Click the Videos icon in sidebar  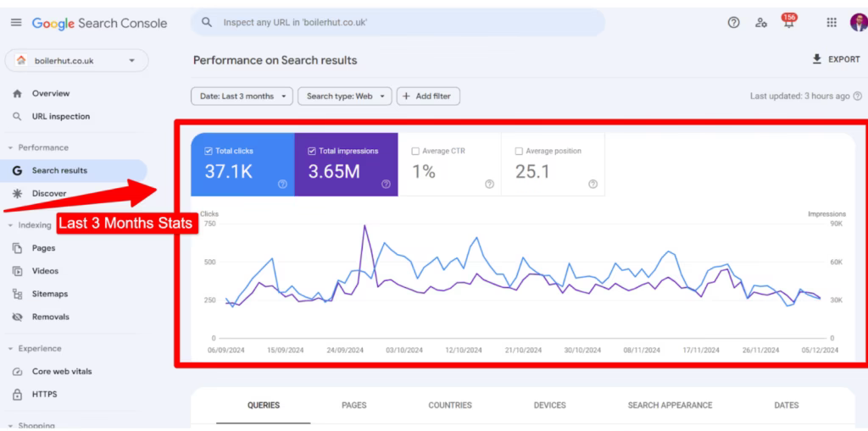coord(17,271)
